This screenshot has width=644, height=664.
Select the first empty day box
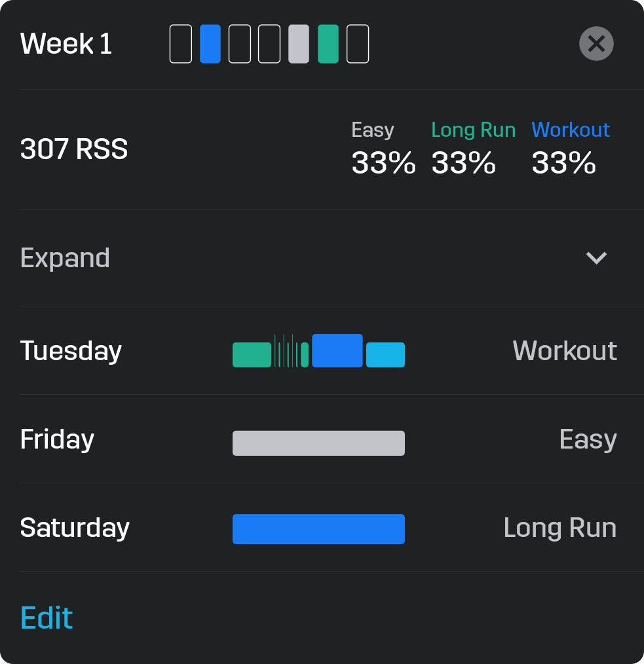click(181, 44)
